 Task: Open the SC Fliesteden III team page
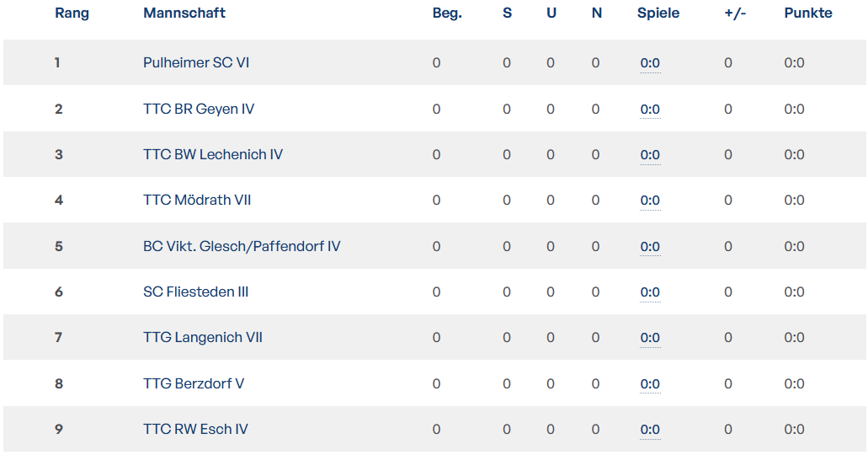195,292
